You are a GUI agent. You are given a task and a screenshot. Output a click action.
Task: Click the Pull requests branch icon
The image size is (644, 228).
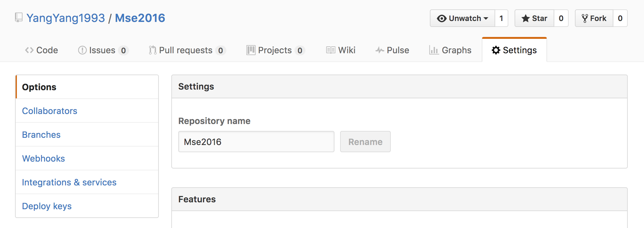[153, 50]
